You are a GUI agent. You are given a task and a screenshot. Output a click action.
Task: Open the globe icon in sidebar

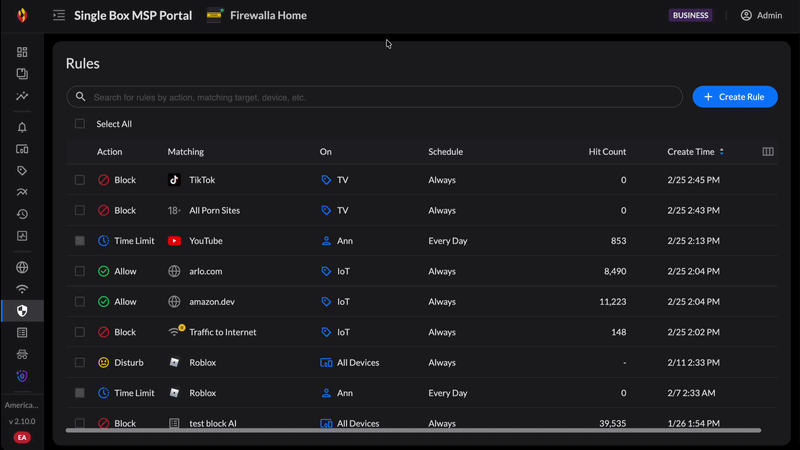tap(22, 268)
